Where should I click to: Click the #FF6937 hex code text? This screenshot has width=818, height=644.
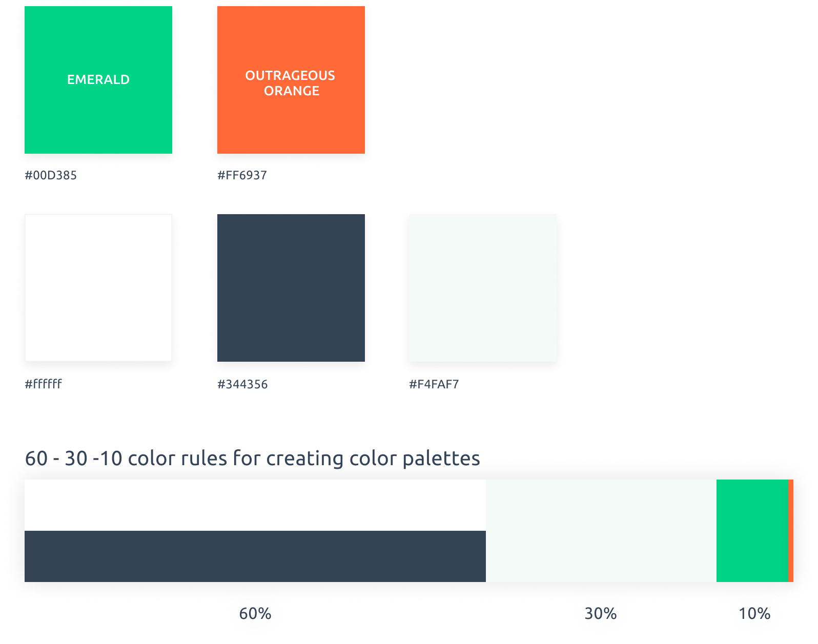tap(242, 175)
